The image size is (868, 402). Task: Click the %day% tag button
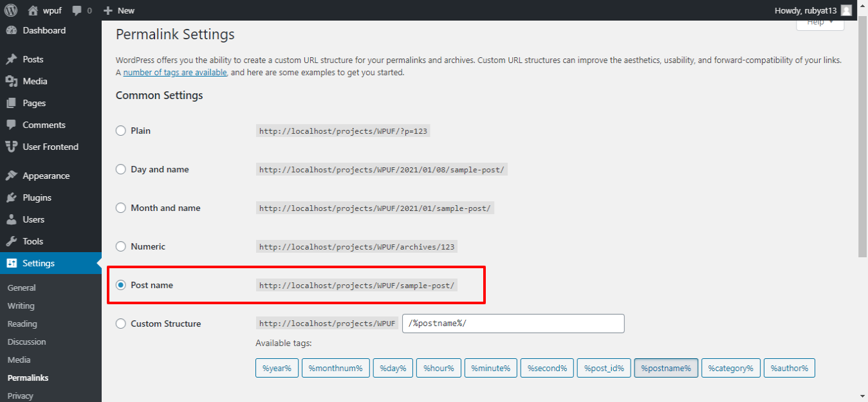pyautogui.click(x=392, y=368)
